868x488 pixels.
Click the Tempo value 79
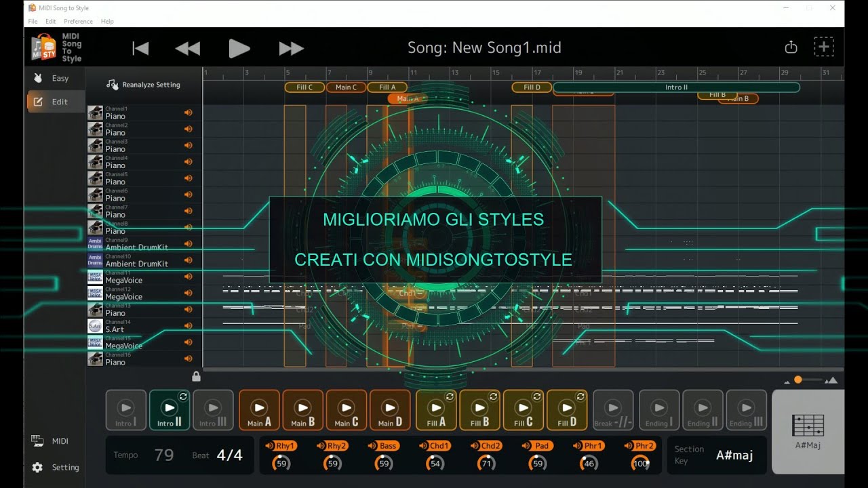164,455
